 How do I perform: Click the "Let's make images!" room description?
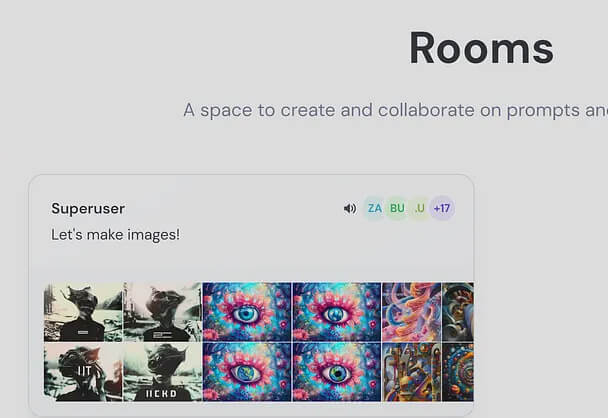pos(115,234)
